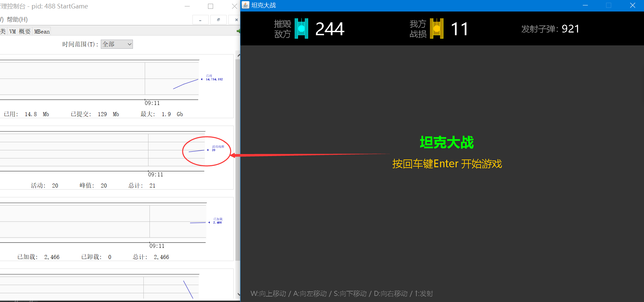Maximize the JConsole pid 488 window
This screenshot has width=644, height=302.
(210, 6)
